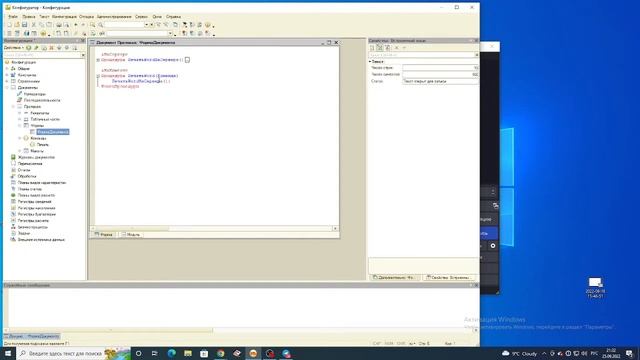
Task: Open the Конфигурация menu
Action: click(64, 17)
